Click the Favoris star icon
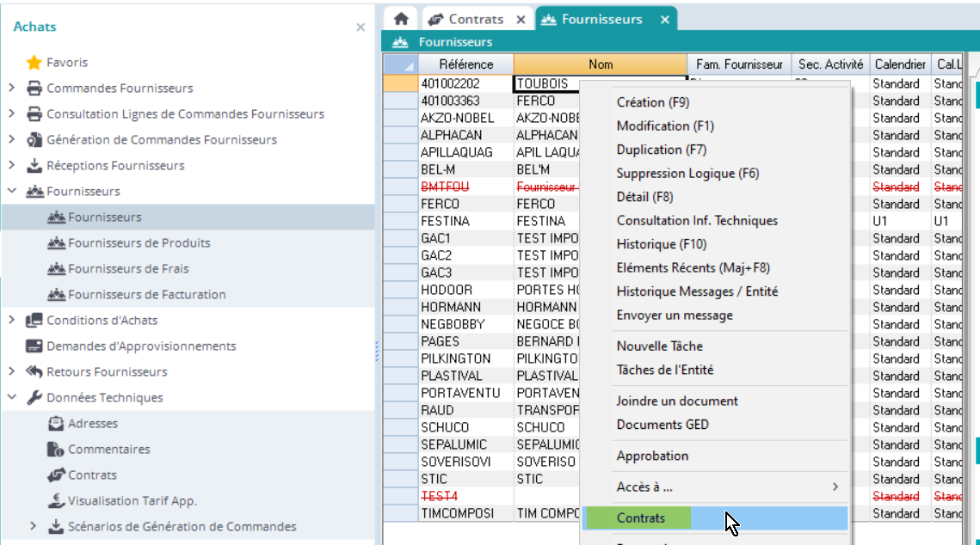 pyautogui.click(x=34, y=63)
